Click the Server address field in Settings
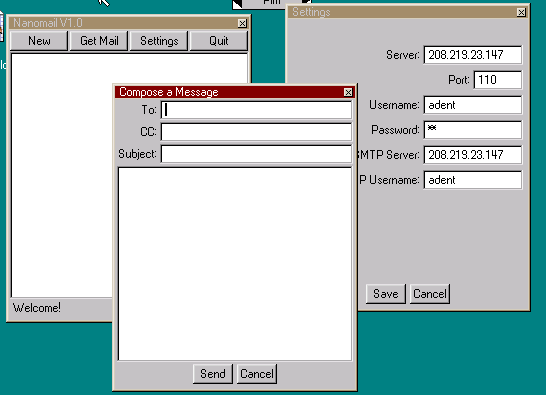 coord(473,55)
